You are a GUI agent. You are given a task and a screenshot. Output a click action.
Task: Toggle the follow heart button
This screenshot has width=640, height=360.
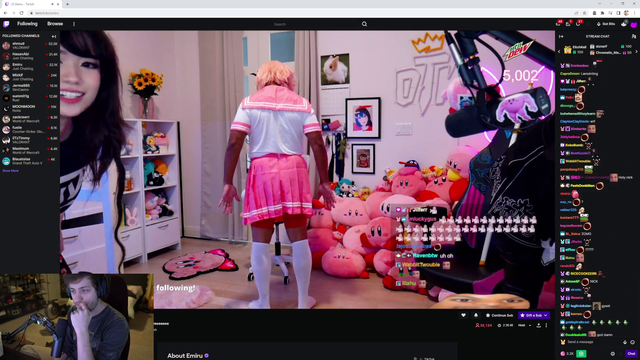(463, 315)
